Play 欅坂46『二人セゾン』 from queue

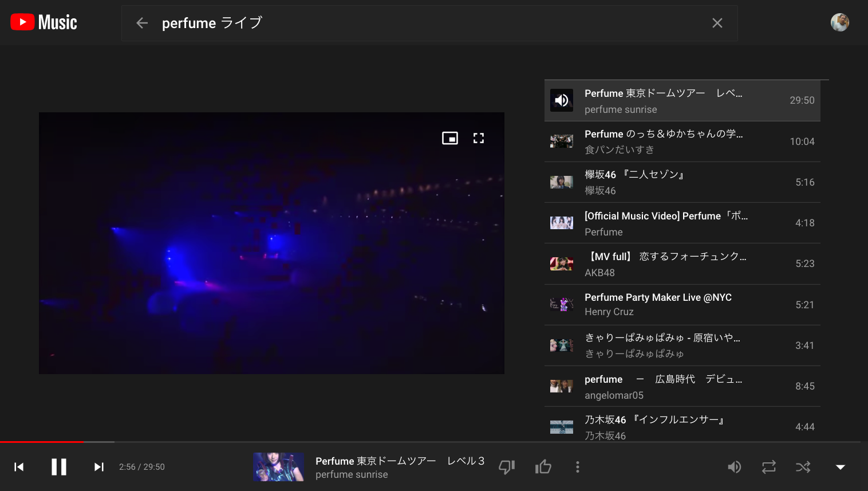point(682,182)
